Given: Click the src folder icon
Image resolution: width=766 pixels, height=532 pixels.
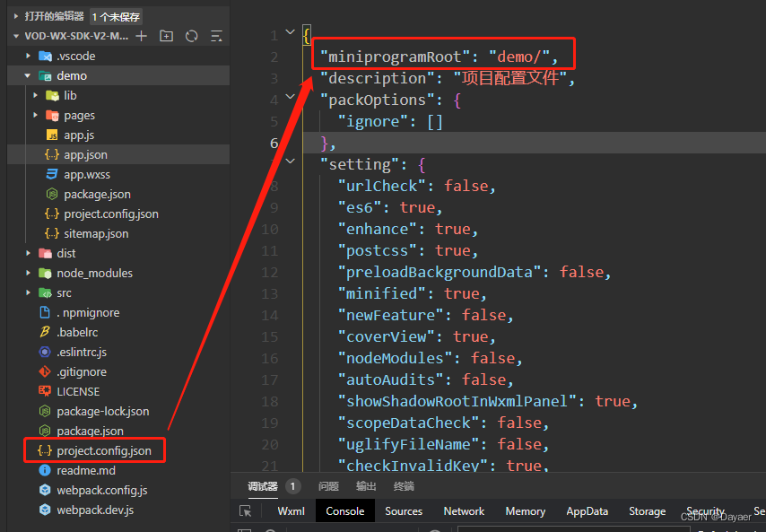Looking at the screenshot, I should [x=45, y=293].
